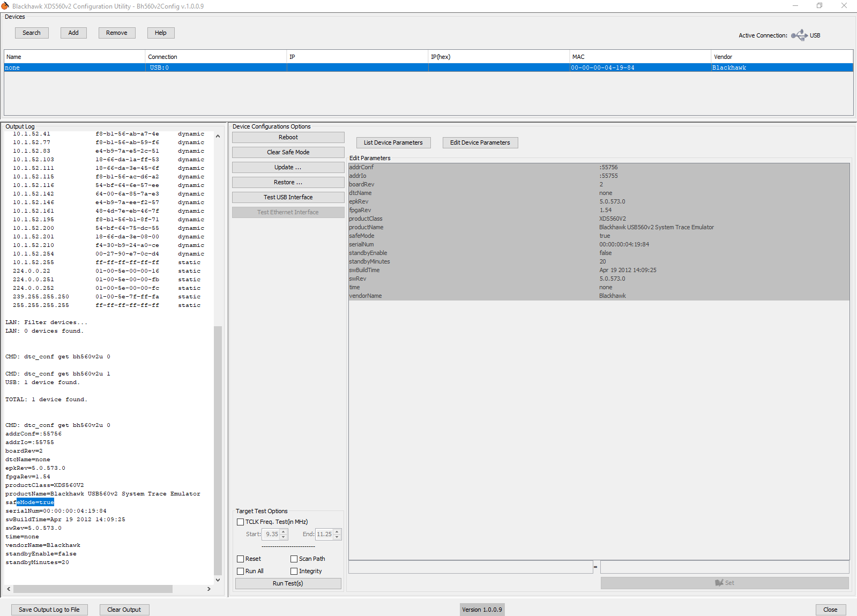
Task: Enable the TCLK Freq. Test checkbox
Action: [x=241, y=522]
